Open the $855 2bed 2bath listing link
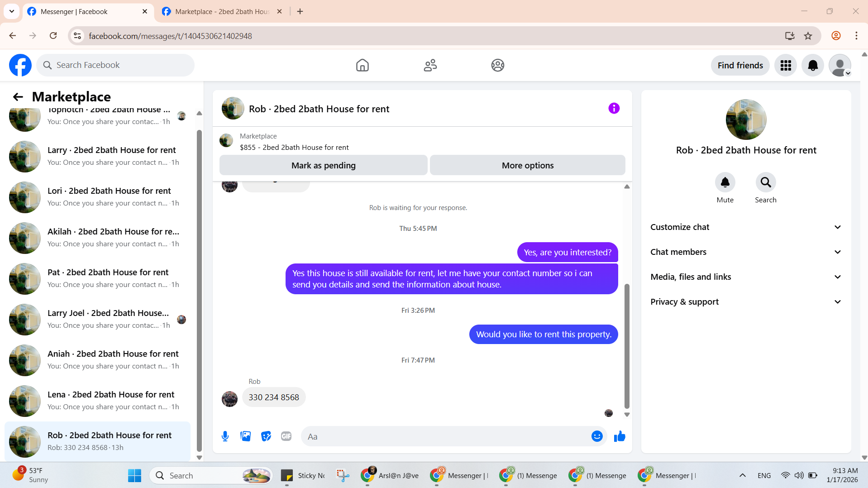Image resolution: width=868 pixels, height=488 pixels. click(294, 148)
